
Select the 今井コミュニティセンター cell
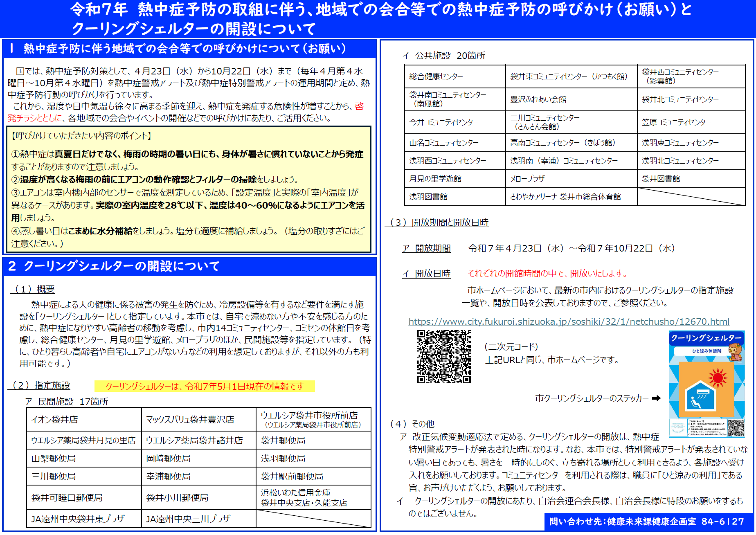455,122
